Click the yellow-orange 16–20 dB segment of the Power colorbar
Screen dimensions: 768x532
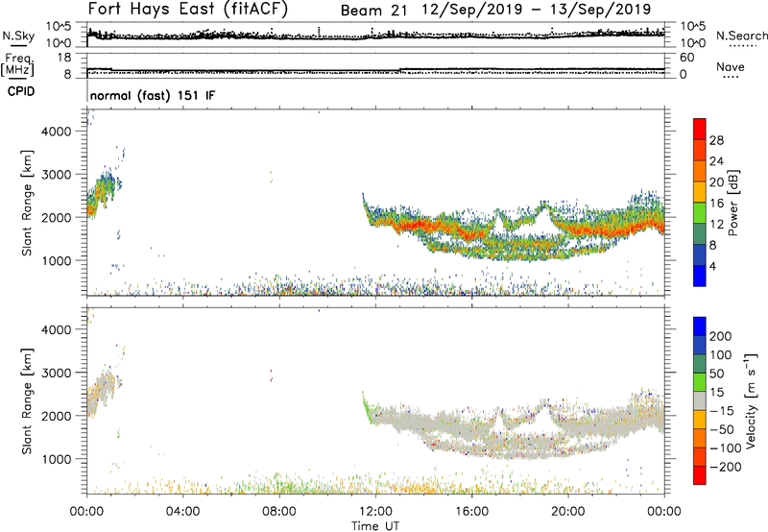pyautogui.click(x=700, y=191)
